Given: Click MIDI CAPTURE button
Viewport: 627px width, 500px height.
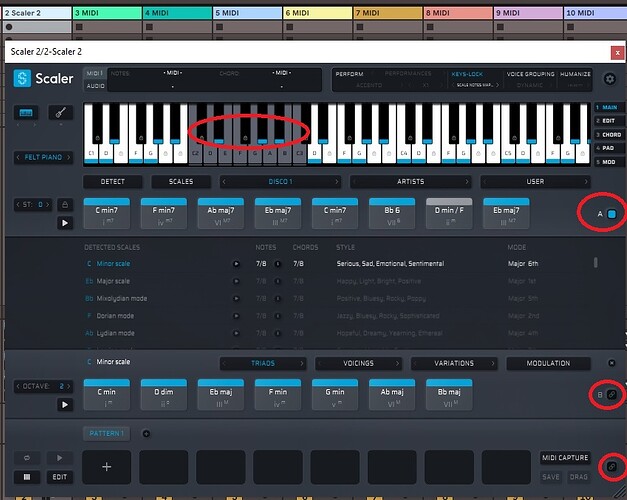Looking at the screenshot, I should (565, 458).
